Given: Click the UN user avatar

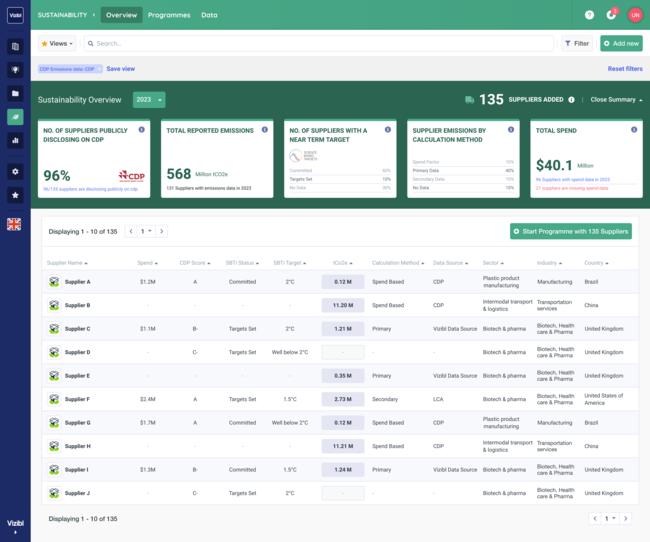Looking at the screenshot, I should coord(635,15).
